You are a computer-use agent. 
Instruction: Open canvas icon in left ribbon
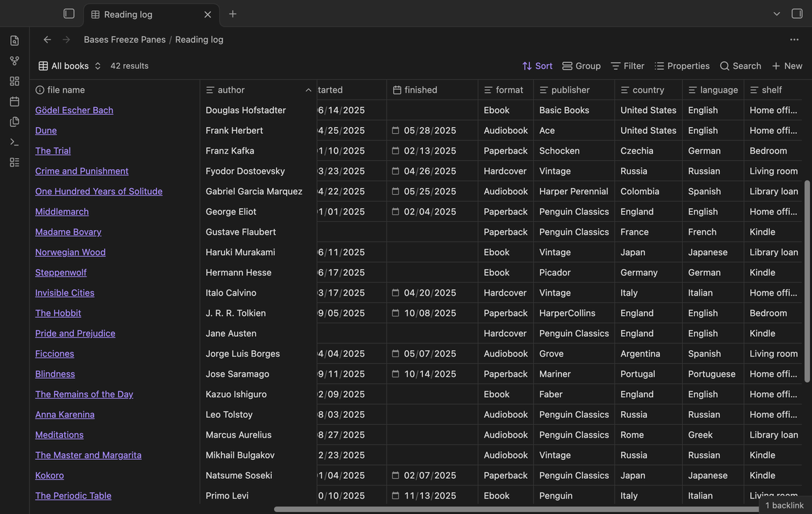click(x=15, y=81)
